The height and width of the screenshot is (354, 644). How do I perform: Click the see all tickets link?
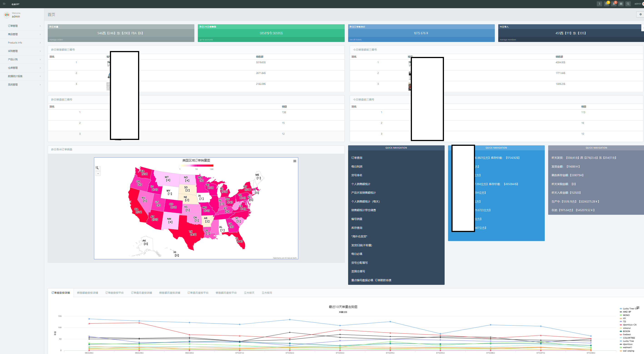(x=356, y=40)
